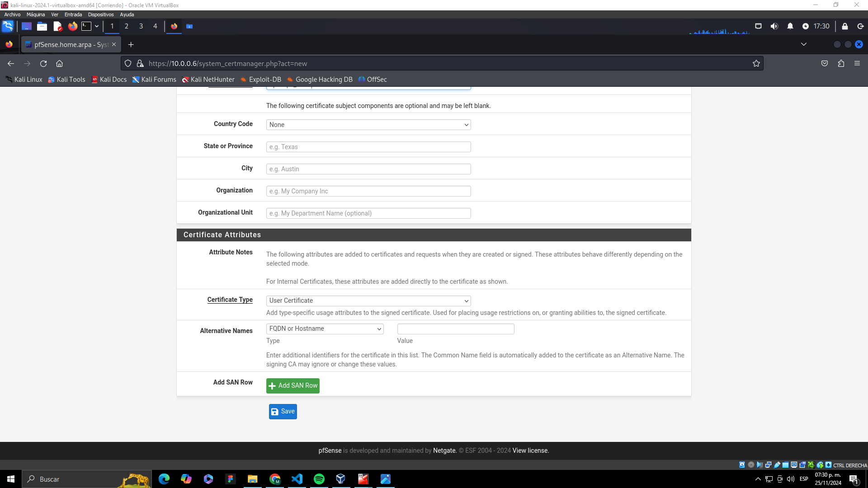
Task: Go back to the previous page
Action: click(x=11, y=64)
